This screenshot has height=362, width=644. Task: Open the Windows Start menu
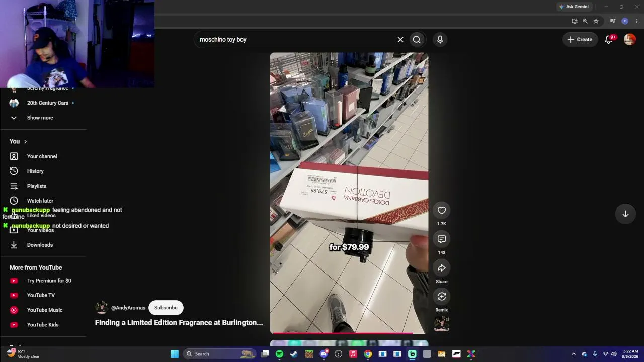175,354
